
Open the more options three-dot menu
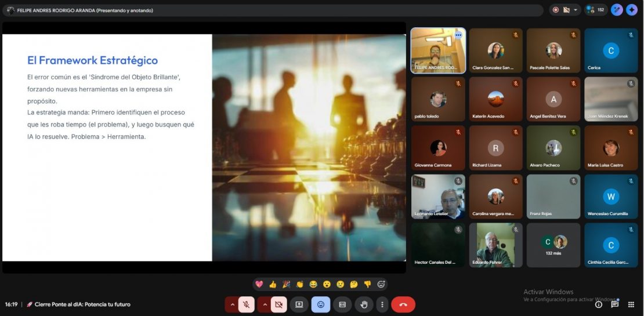point(382,304)
